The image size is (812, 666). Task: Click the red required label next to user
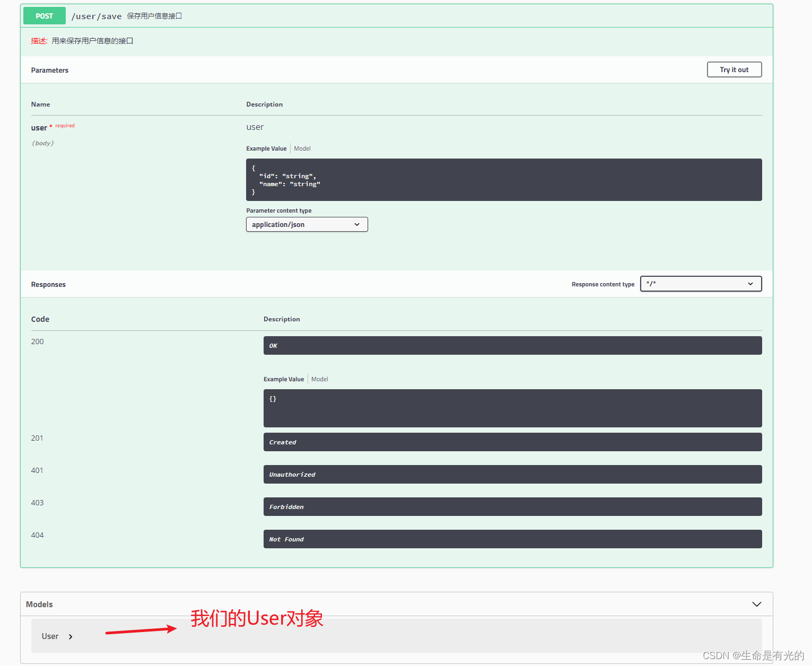point(65,126)
